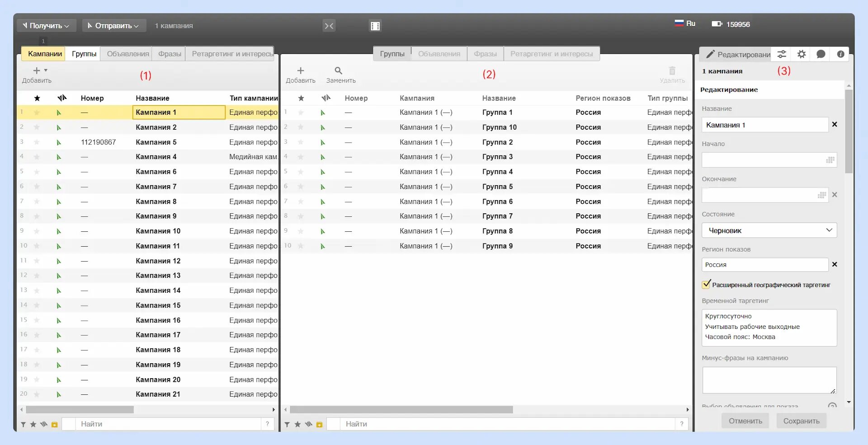Focus the Найти search field under campaigns
Viewport: 868px width, 445px height.
[168, 424]
